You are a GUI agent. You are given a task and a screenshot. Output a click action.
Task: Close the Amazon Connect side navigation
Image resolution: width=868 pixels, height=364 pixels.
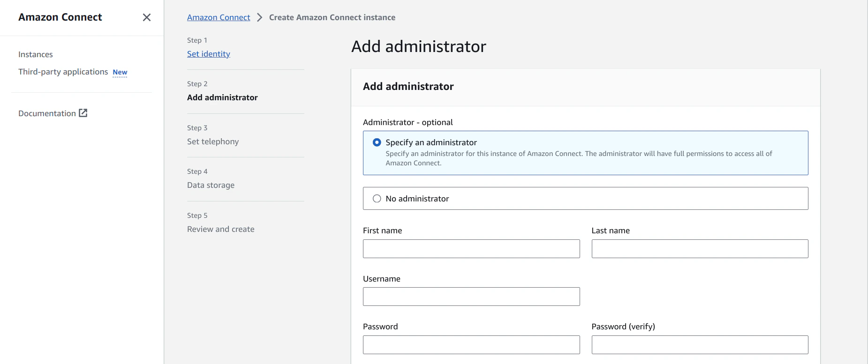tap(147, 17)
